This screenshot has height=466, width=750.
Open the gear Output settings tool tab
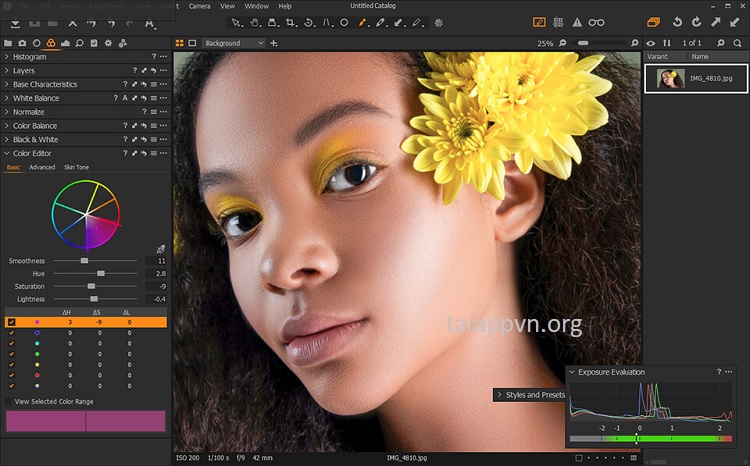pos(108,43)
